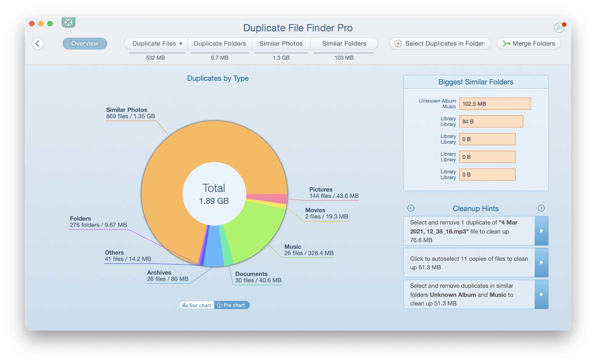Open hint about 4 Mar 2021 mp3 duplicate
The height and width of the screenshot is (364, 596).
(x=469, y=231)
